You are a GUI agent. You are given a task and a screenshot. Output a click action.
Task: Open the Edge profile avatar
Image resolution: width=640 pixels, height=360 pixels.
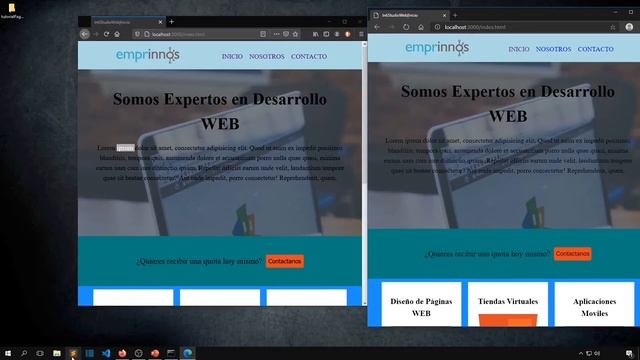coord(629,27)
